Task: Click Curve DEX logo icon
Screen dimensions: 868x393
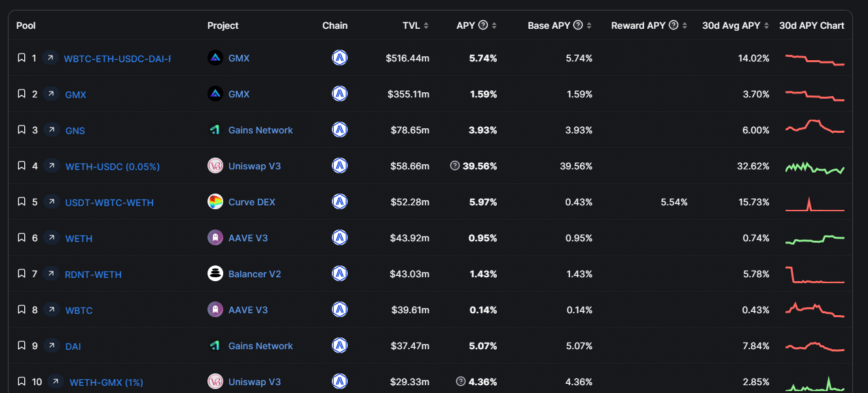Action: pos(215,202)
